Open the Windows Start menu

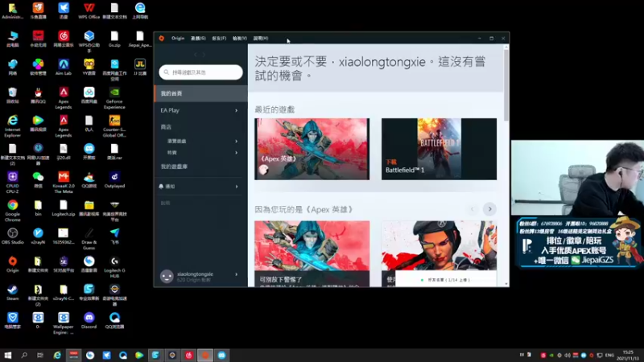(x=8, y=355)
